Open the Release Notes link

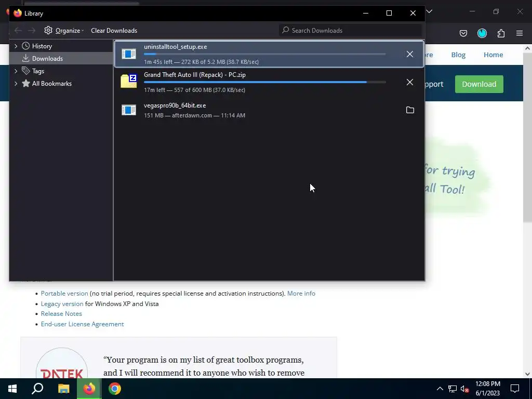(x=61, y=314)
